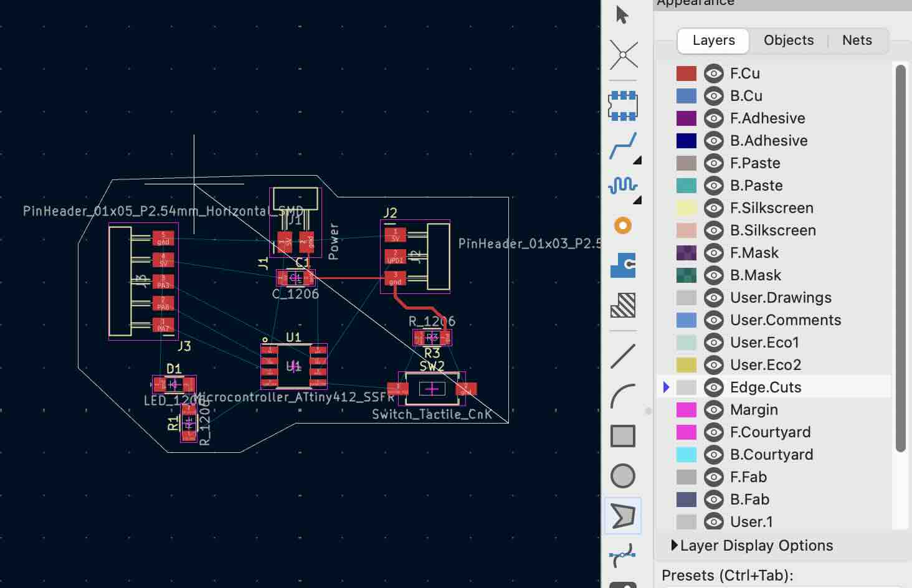
Task: Hide the F.Courtyard layer
Action: [x=714, y=432]
